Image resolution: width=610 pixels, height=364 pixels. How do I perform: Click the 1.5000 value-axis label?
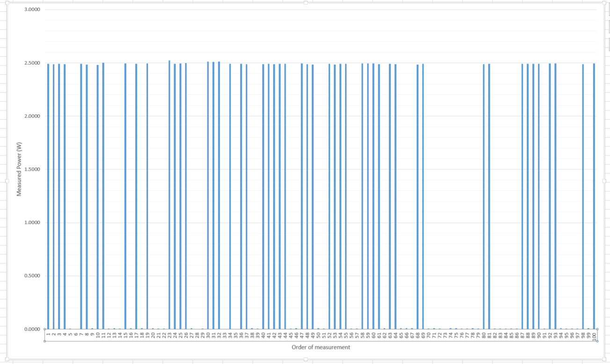click(x=31, y=169)
